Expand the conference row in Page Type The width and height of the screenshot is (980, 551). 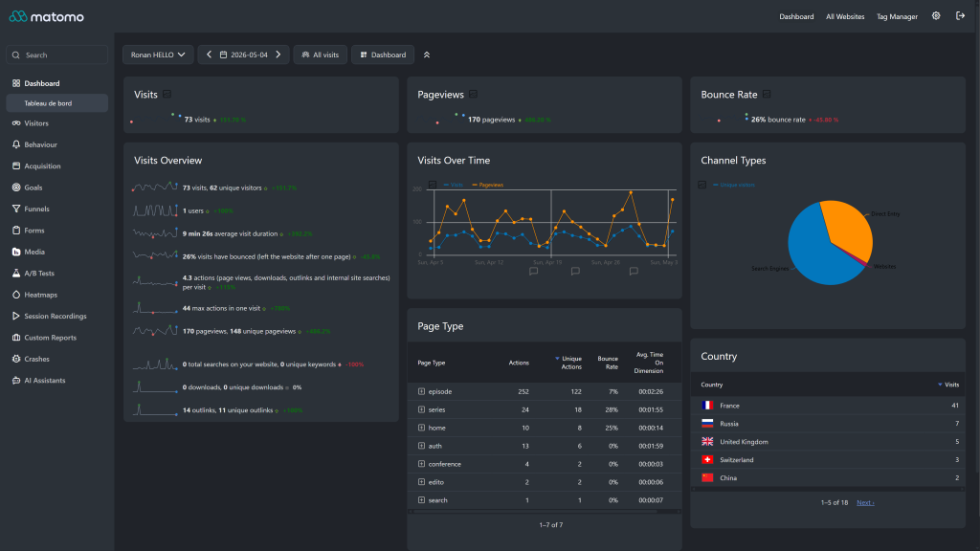tap(421, 464)
